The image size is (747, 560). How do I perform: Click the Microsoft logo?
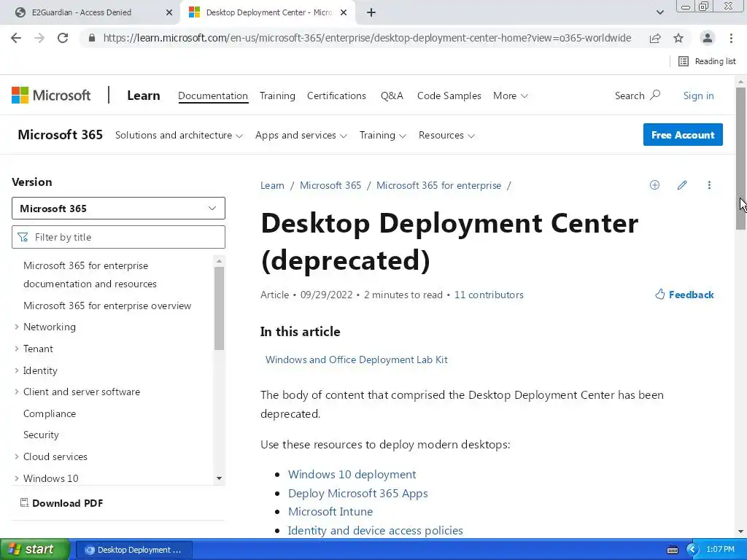51,96
